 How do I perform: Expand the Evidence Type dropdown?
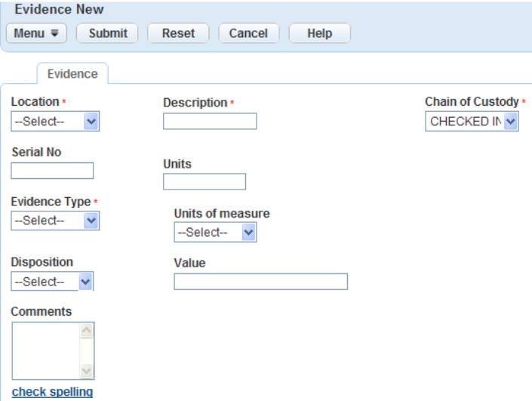(55, 221)
